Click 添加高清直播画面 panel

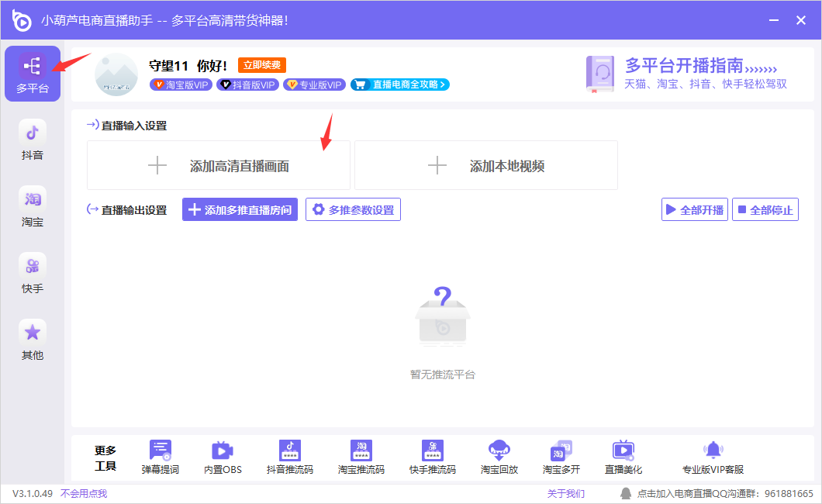click(219, 166)
